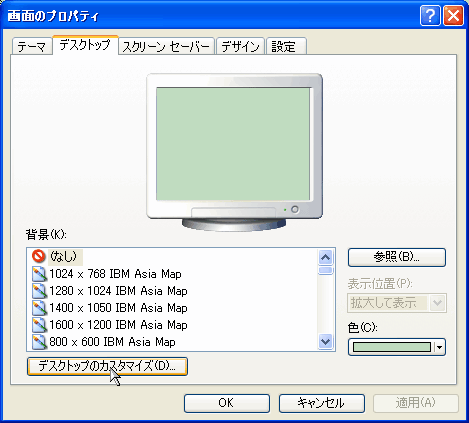Screen dimensions: 469x423
Task: Click the monitor preview image
Action: [234, 152]
